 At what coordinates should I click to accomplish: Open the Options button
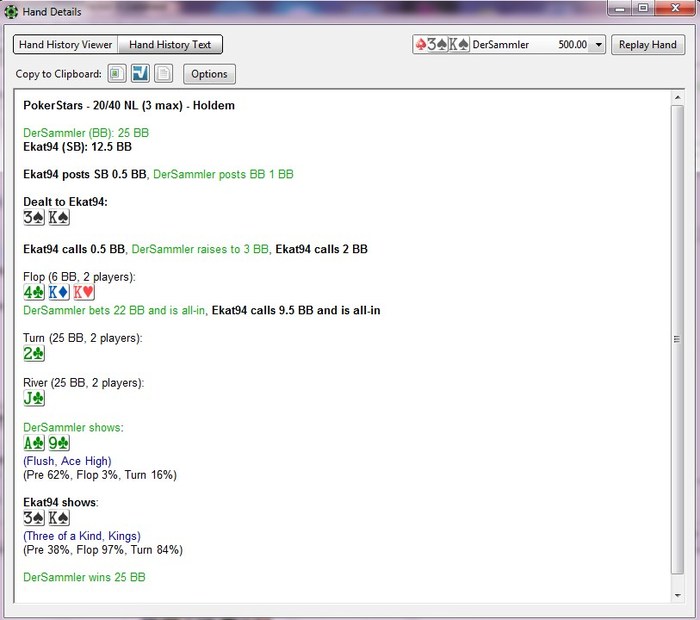pyautogui.click(x=209, y=74)
